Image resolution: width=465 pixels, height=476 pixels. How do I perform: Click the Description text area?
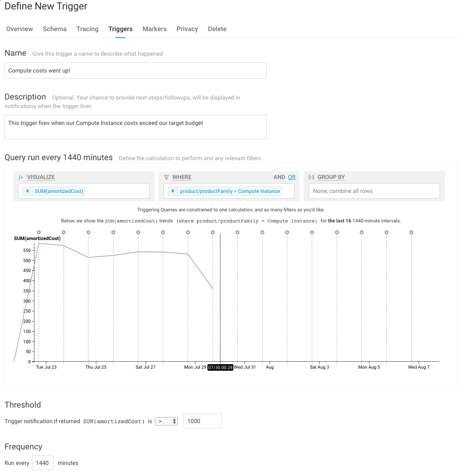click(x=135, y=127)
